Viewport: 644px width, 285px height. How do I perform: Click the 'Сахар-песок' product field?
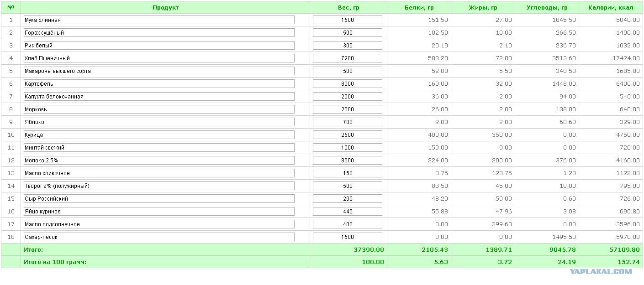coord(159,237)
